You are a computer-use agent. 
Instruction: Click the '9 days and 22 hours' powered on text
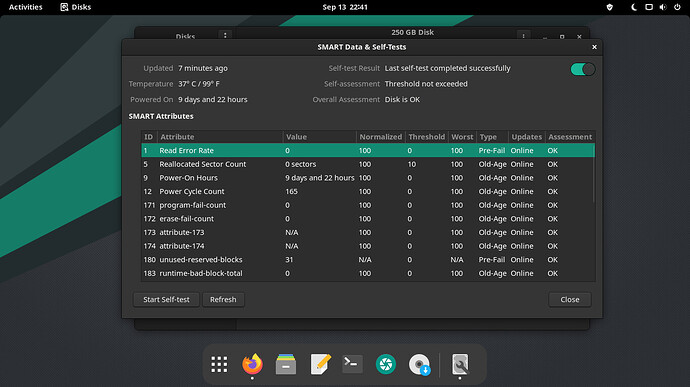click(x=213, y=100)
